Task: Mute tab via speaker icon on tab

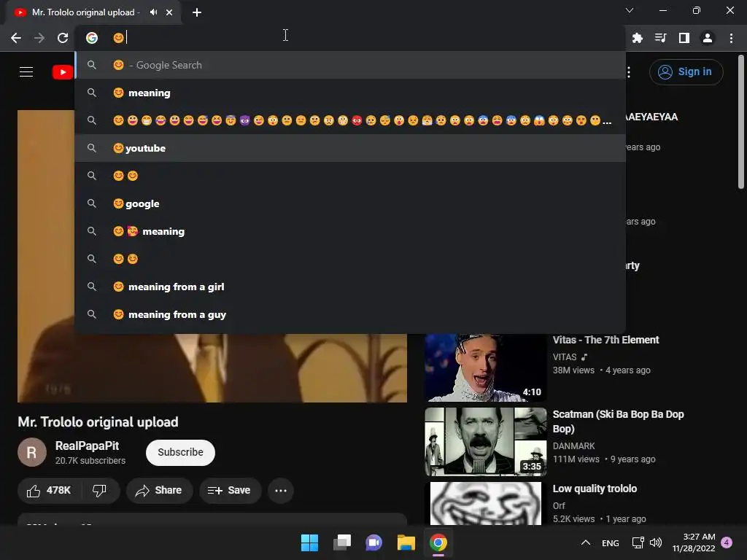Action: [153, 12]
